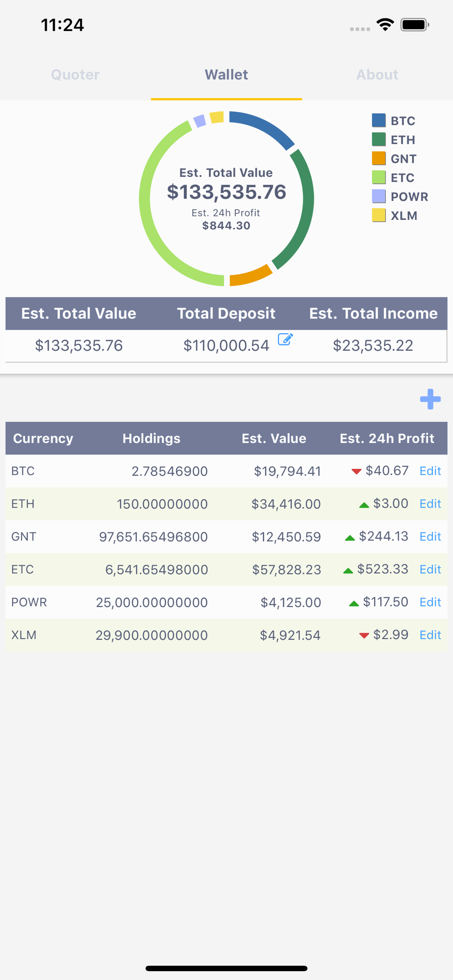453x980 pixels.
Task: Tap the dark green ETH donut segment
Action: (x=303, y=211)
